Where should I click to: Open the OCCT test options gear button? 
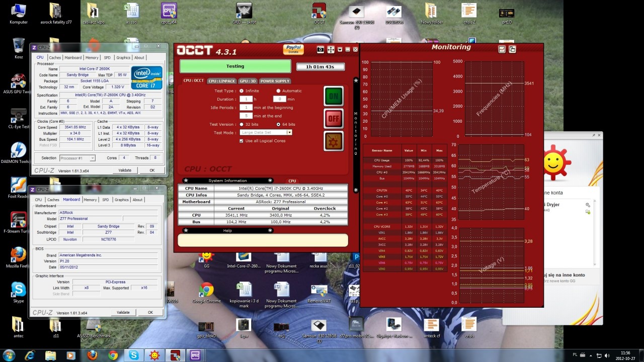pyautogui.click(x=334, y=141)
